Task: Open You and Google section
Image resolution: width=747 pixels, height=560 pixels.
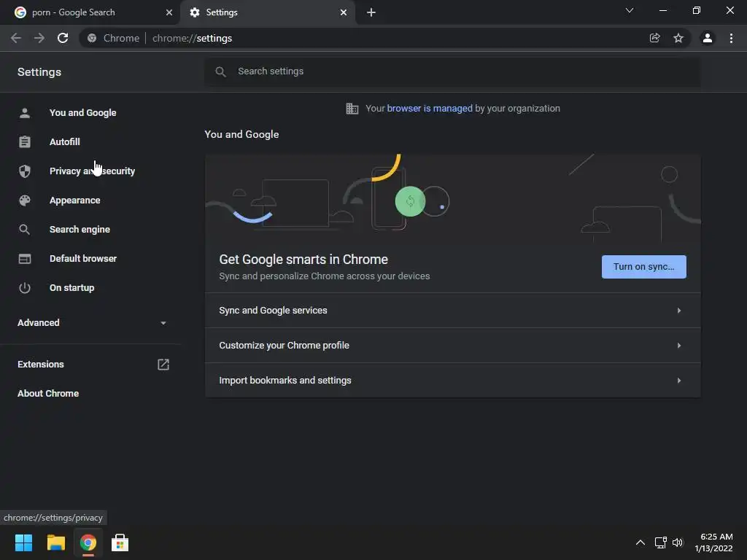Action: click(x=83, y=113)
